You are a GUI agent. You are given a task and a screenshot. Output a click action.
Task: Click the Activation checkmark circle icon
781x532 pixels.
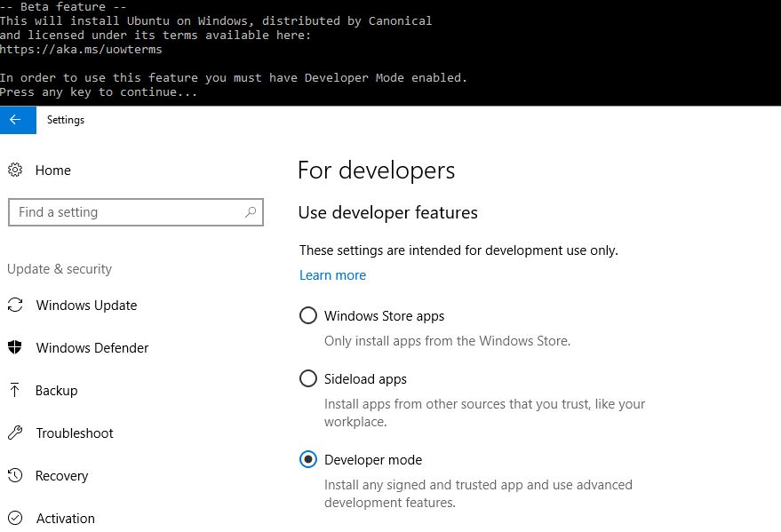click(x=15, y=518)
